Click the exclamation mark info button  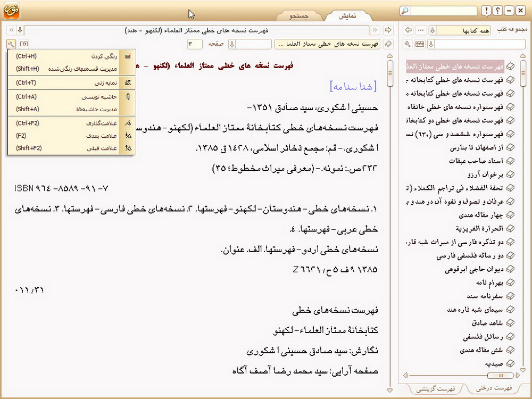click(x=486, y=11)
